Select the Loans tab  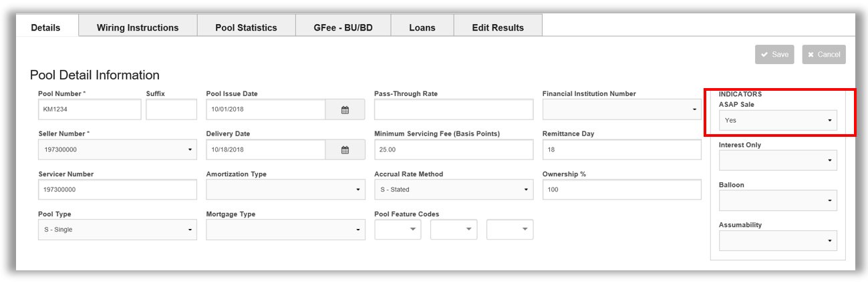pyautogui.click(x=422, y=27)
